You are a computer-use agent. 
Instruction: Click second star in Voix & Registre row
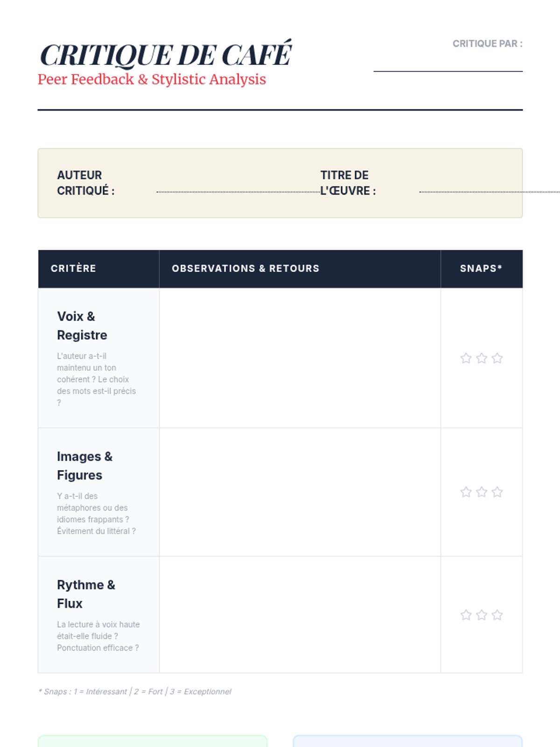pos(482,358)
